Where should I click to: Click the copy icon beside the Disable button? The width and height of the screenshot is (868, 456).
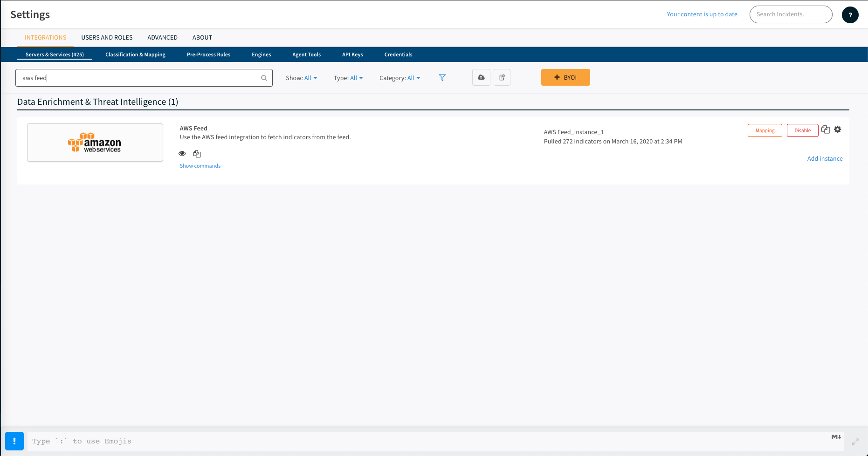click(x=826, y=129)
